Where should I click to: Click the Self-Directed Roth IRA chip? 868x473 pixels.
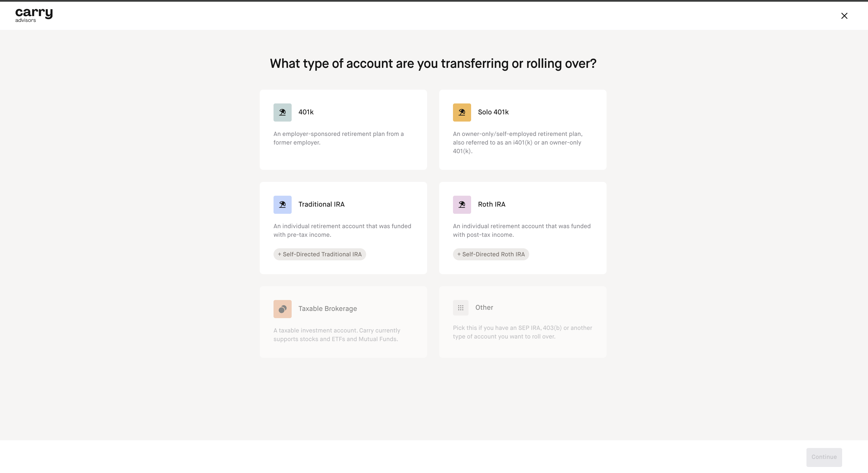pyautogui.click(x=491, y=254)
